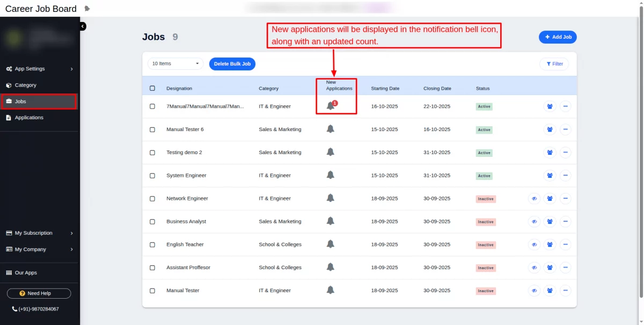Click the bell icon for Testing demo 2
644x325 pixels.
point(331,152)
